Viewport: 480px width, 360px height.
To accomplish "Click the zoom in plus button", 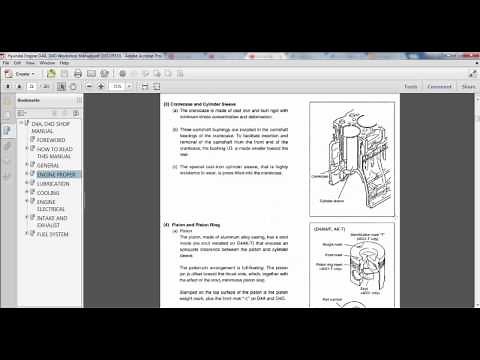I will [x=101, y=86].
